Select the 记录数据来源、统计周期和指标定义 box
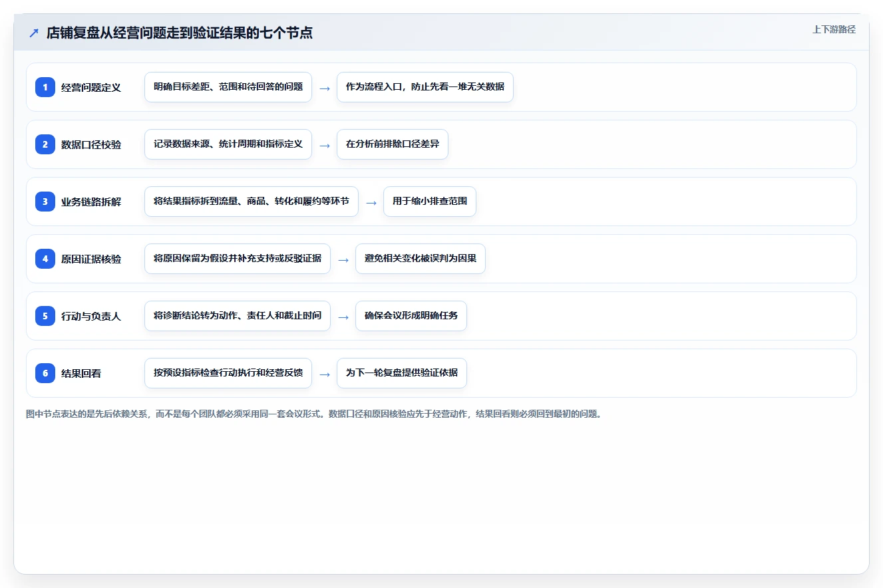Image resolution: width=883 pixels, height=588 pixels. [x=228, y=144]
